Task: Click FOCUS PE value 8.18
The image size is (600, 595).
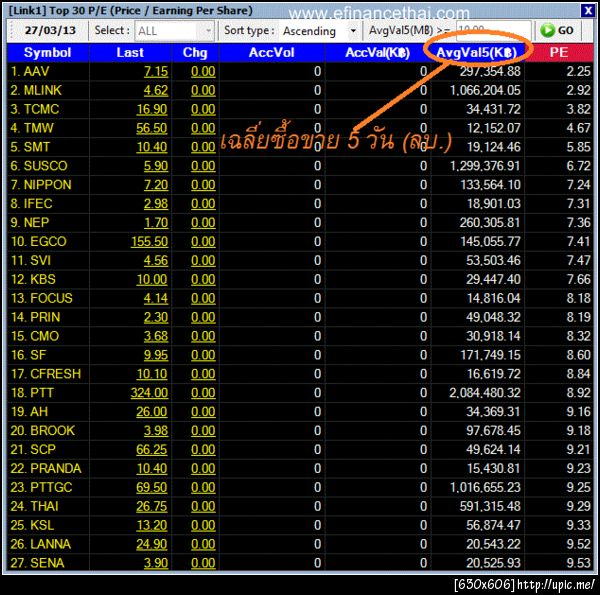Action: (x=579, y=298)
